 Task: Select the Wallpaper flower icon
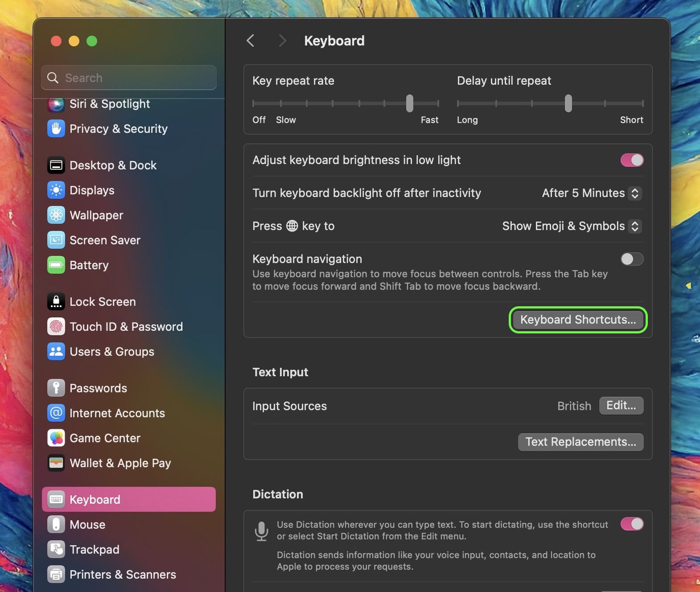pos(56,215)
